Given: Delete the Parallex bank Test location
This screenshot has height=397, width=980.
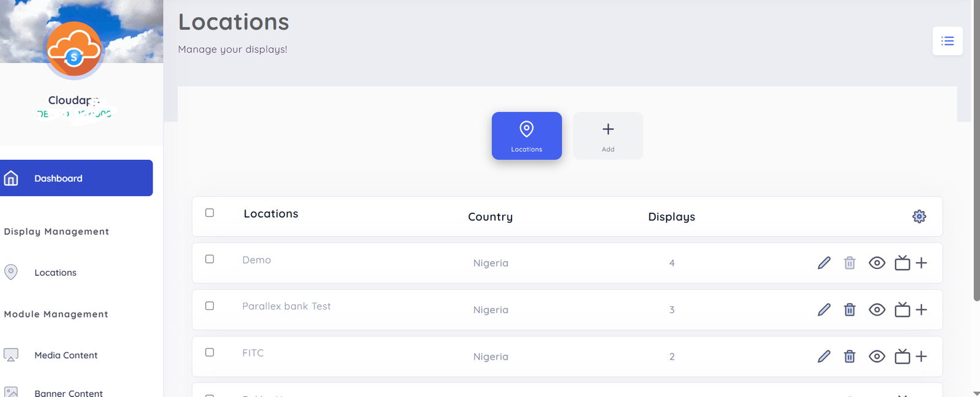Looking at the screenshot, I should tap(850, 310).
